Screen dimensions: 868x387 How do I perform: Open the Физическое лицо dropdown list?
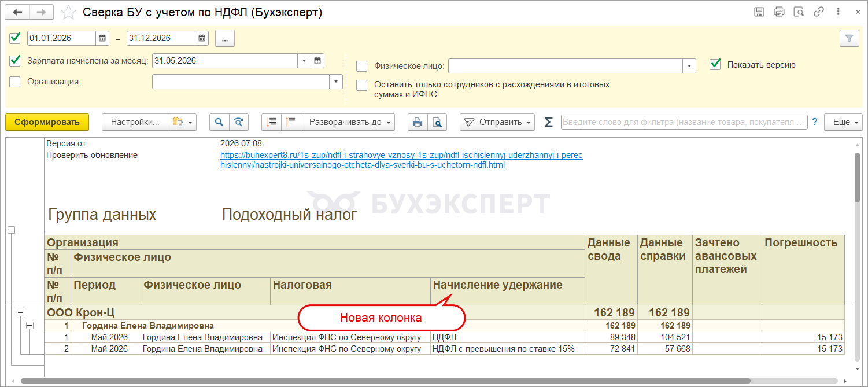pos(689,65)
